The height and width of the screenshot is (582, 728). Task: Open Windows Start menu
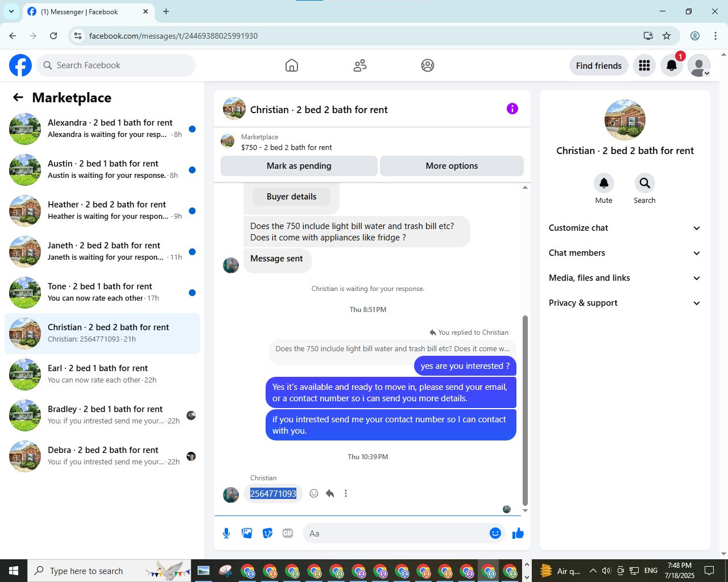pos(14,571)
